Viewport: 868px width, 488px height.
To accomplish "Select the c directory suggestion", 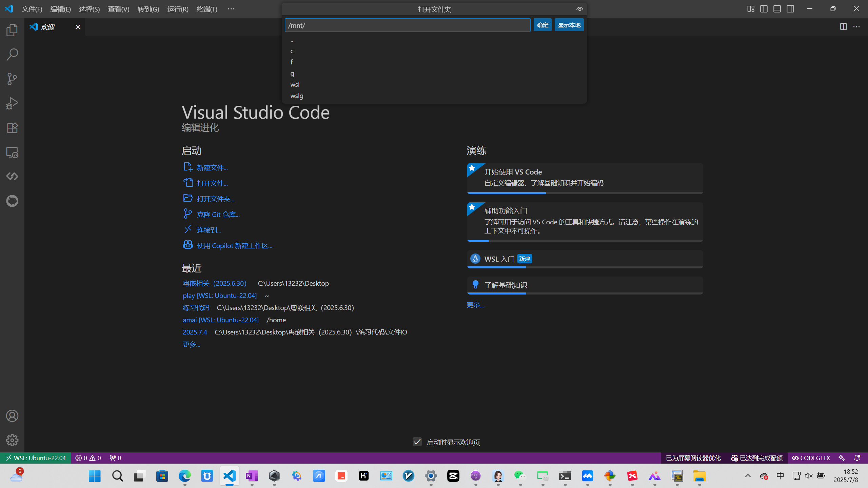I will click(292, 51).
